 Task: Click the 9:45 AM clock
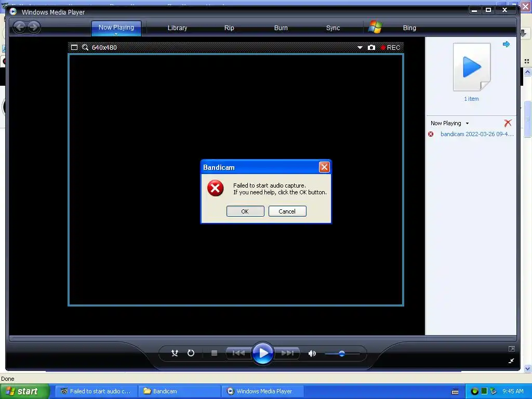pos(513,391)
